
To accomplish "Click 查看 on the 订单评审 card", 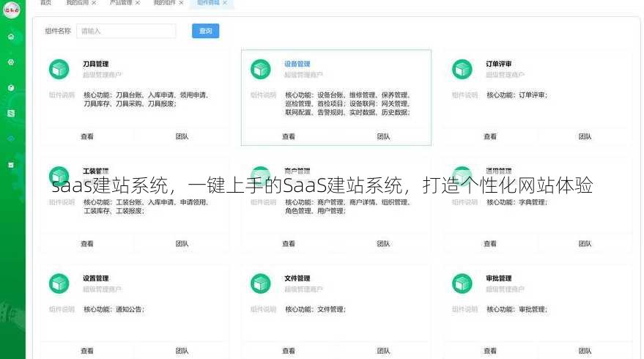I will pyautogui.click(x=490, y=136).
